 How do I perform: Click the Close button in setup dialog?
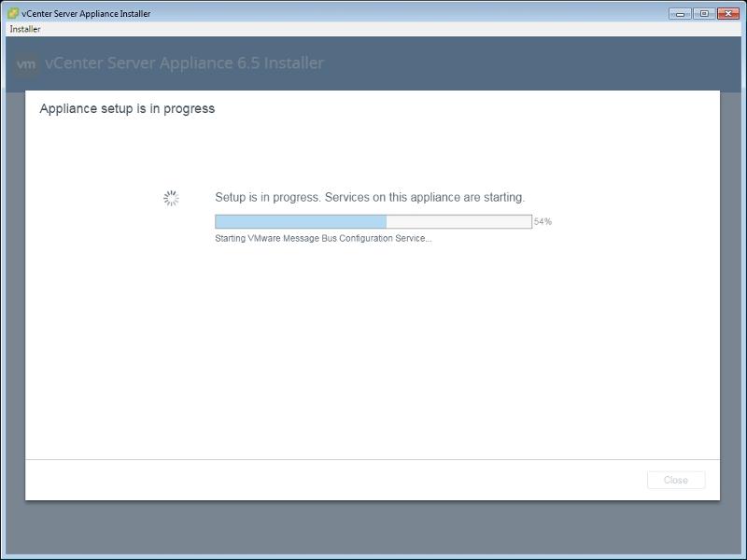coord(676,480)
